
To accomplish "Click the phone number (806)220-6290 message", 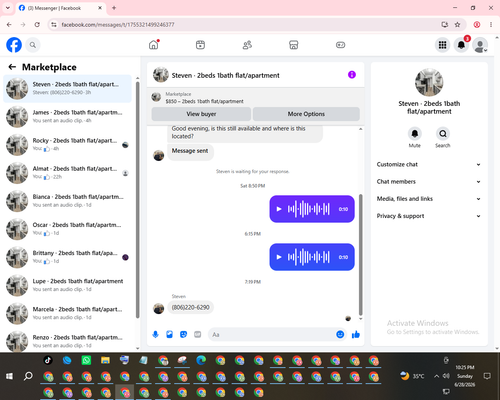I will (191, 307).
